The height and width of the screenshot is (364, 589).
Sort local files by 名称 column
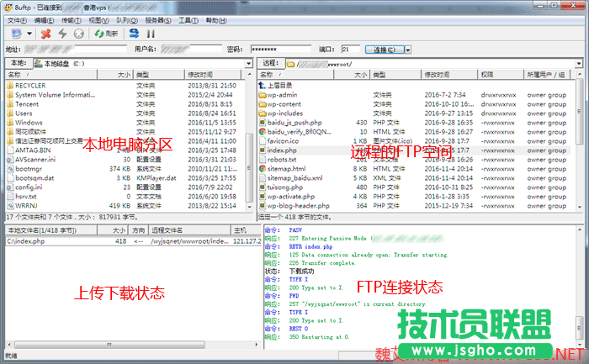(51, 75)
